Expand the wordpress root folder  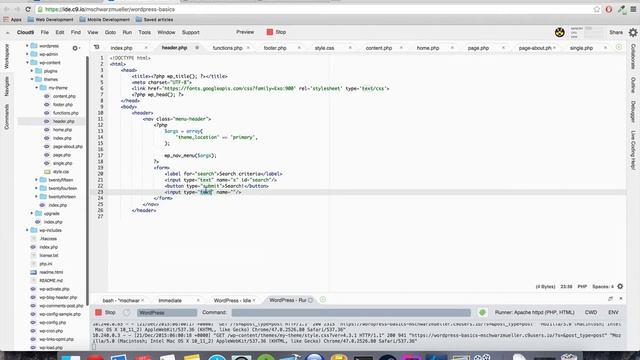[27, 46]
